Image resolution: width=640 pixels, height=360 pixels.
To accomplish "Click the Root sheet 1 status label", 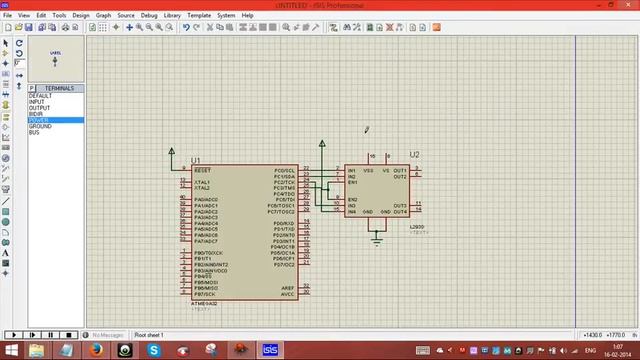I will click(149, 335).
